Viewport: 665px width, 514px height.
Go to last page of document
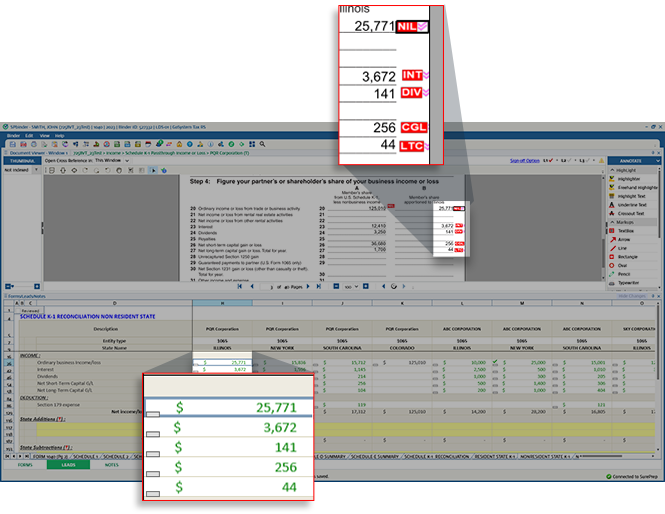coord(319,287)
